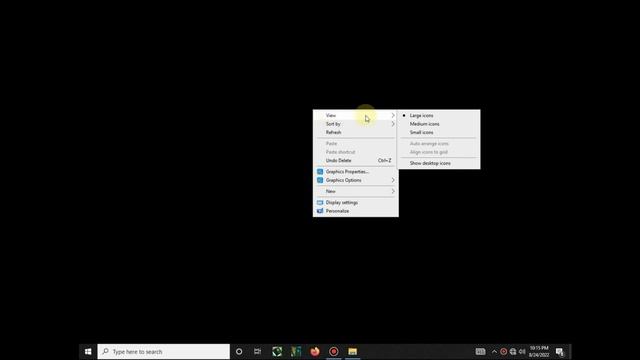Click the Cortana circle on taskbar
The width and height of the screenshot is (640, 360).
pos(239,351)
